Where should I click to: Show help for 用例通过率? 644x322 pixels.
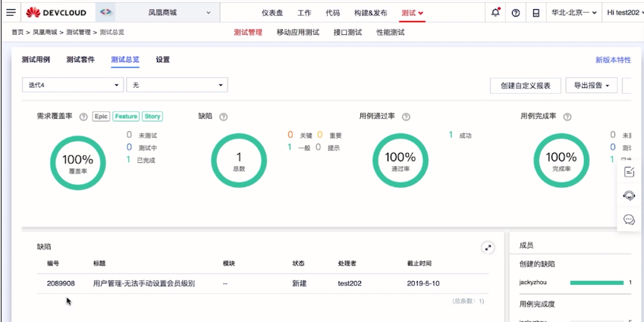pos(406,117)
